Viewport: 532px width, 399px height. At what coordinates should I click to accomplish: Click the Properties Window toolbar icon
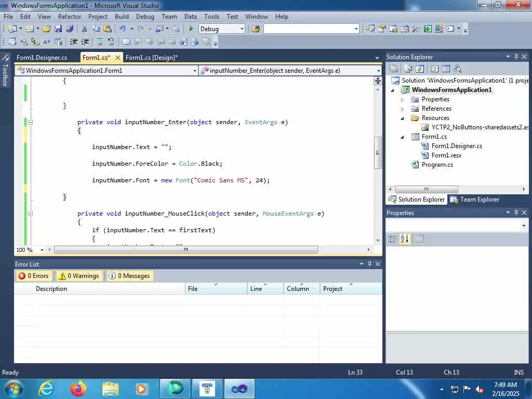[382, 29]
